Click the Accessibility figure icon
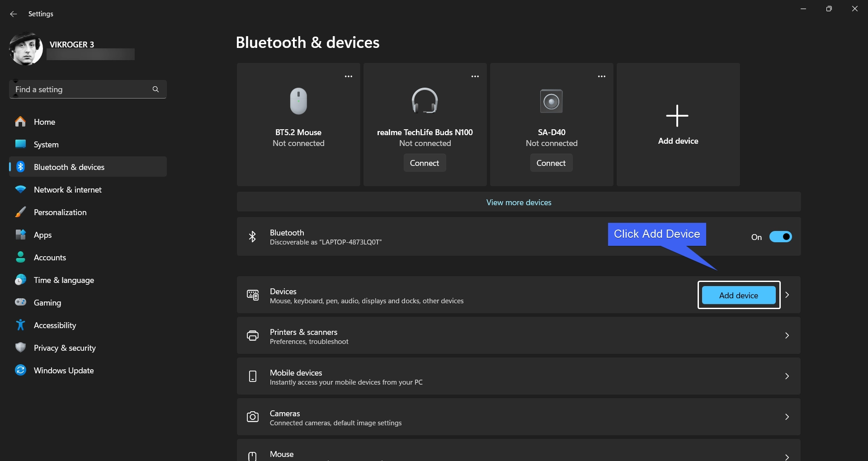The width and height of the screenshot is (868, 461). tap(20, 325)
